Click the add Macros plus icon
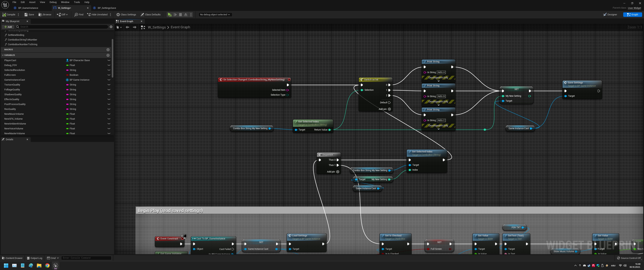 [x=108, y=49]
